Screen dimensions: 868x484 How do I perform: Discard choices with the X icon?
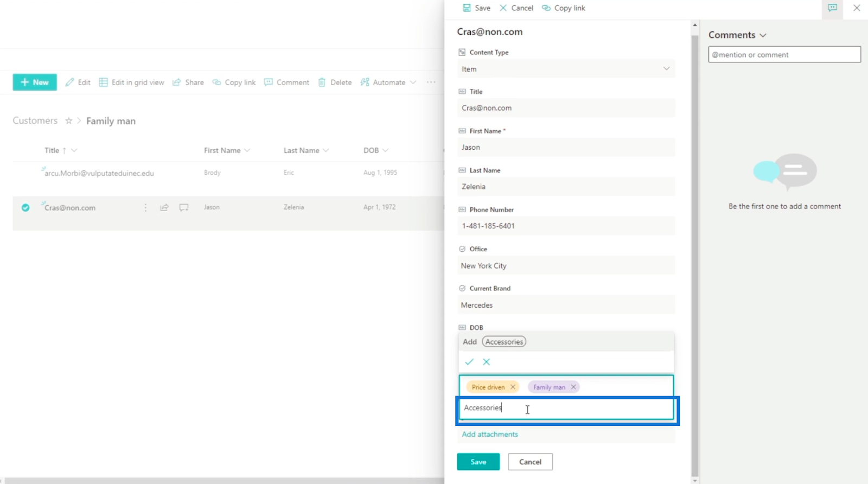point(487,362)
